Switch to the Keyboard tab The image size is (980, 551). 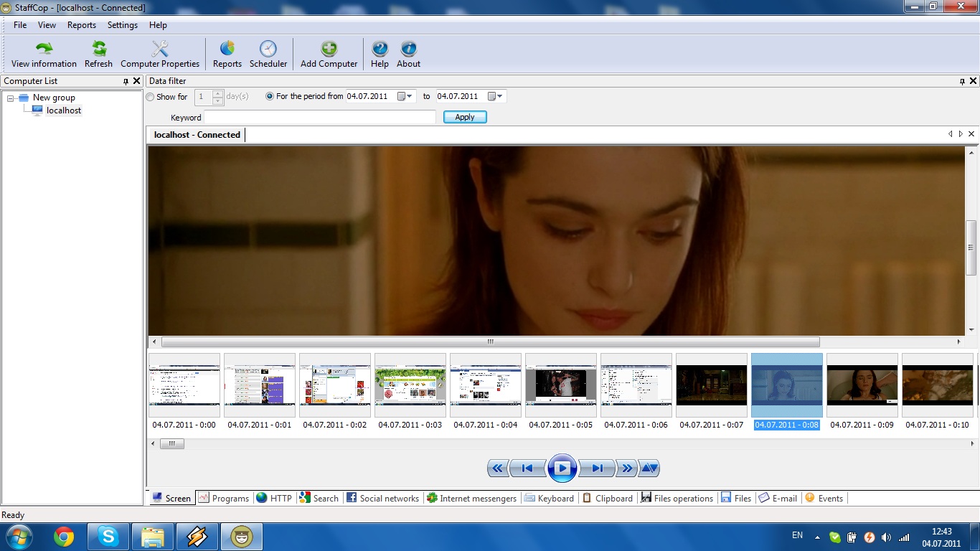point(549,498)
